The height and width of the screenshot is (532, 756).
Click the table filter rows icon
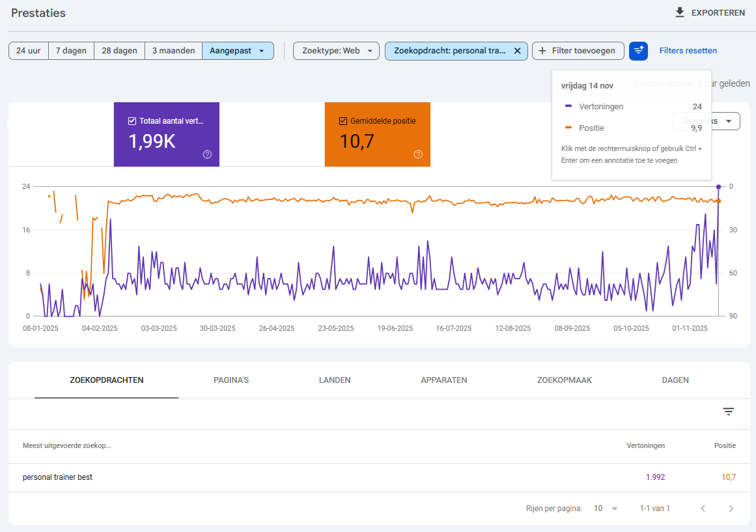[729, 412]
